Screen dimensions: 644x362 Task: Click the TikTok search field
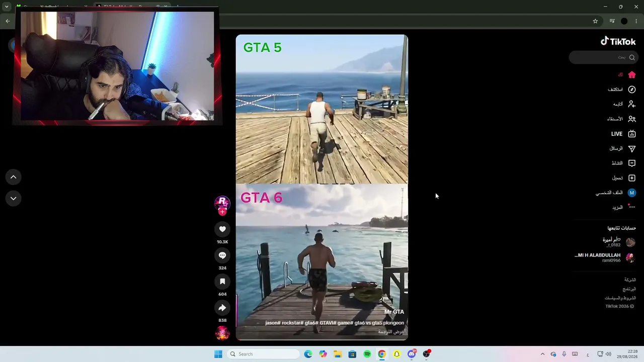[603, 57]
